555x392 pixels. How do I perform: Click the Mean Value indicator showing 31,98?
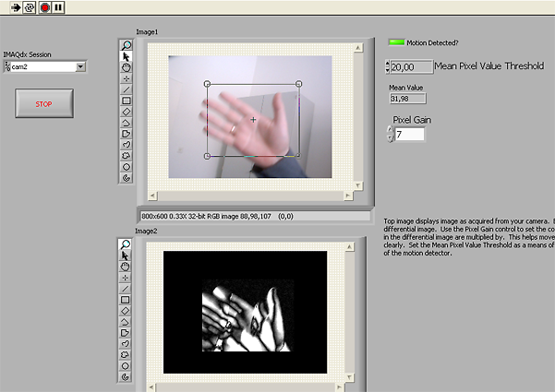408,99
